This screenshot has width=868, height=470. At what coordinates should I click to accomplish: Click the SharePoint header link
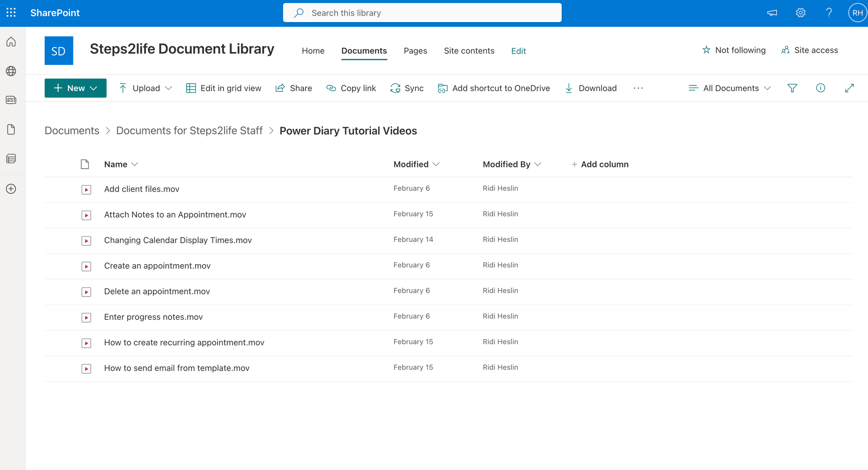[x=55, y=13]
